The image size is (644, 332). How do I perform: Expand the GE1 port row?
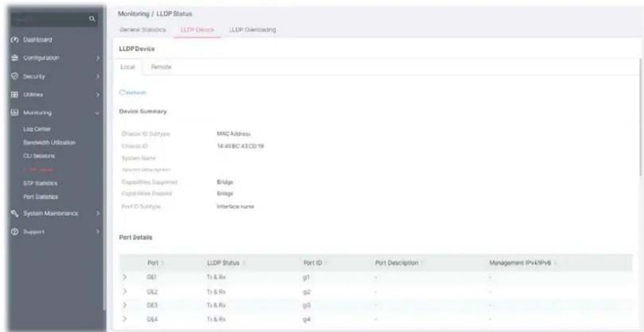click(124, 277)
